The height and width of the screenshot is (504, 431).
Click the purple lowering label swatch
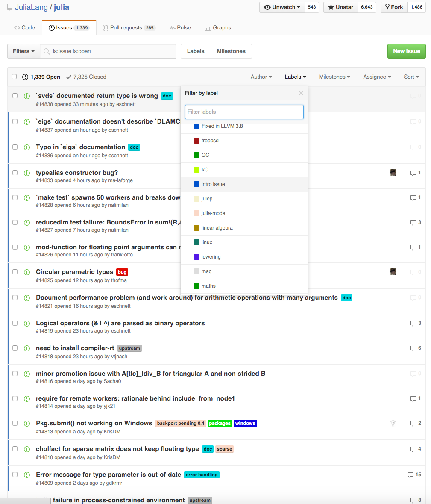(196, 257)
